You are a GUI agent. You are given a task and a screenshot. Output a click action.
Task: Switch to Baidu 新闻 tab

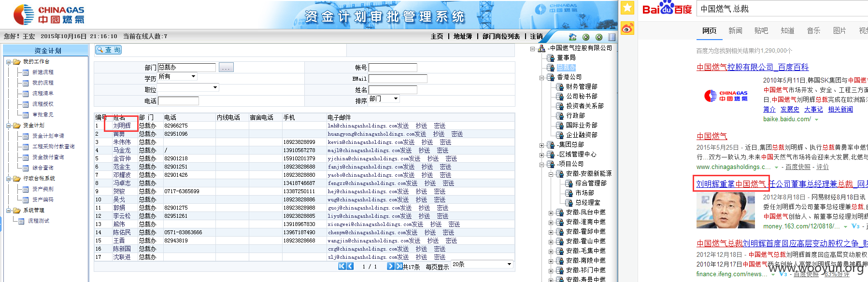click(x=735, y=30)
